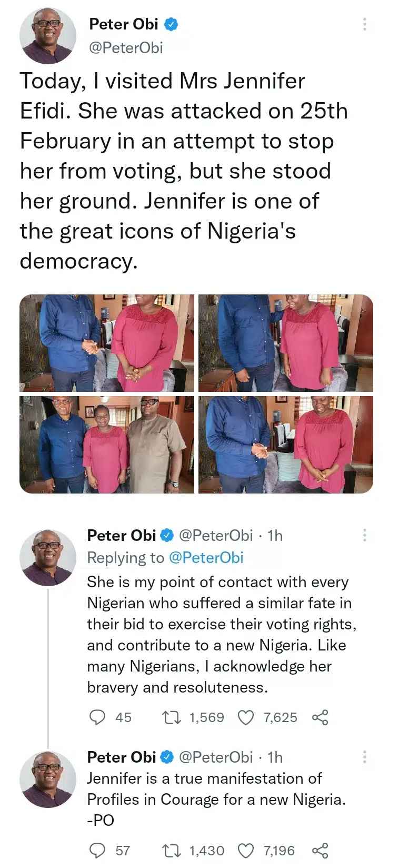Screen dimensions: 399x868
Task: Open the bottom-right photo of the tweet
Action: tap(286, 445)
